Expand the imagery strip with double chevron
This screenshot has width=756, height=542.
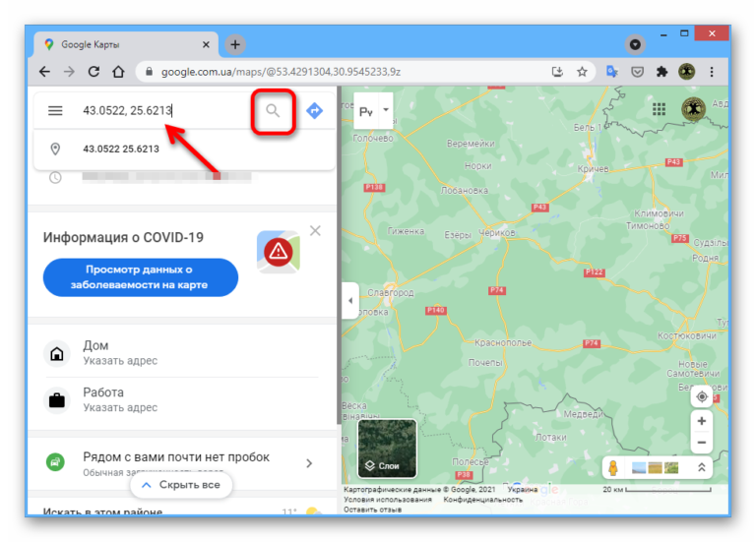[x=701, y=468]
